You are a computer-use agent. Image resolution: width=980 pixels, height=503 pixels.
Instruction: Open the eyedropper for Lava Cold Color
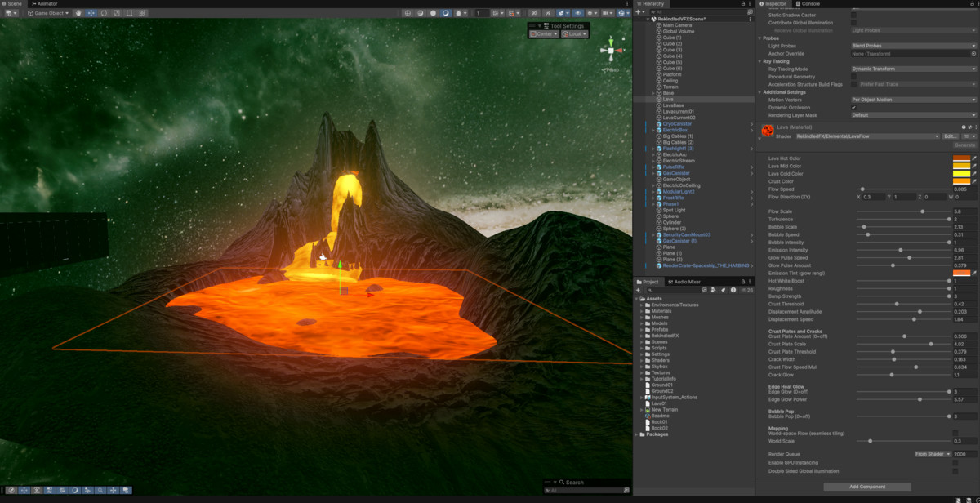[x=974, y=174]
